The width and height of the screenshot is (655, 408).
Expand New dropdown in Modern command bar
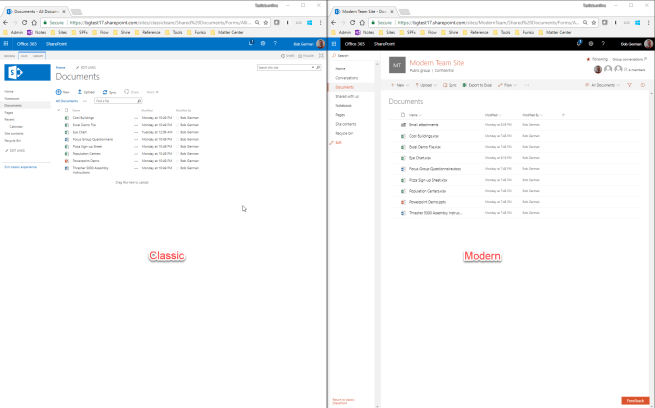[400, 85]
